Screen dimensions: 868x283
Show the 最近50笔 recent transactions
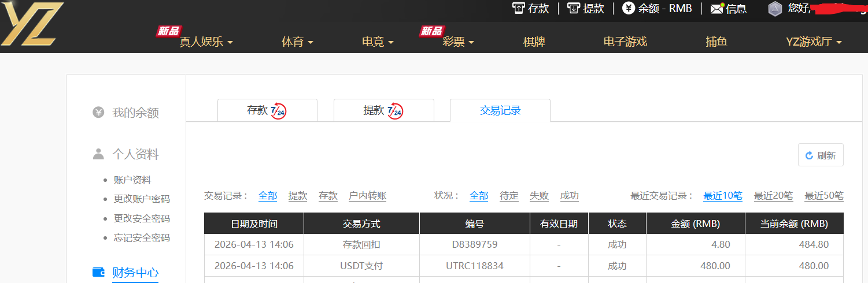(x=823, y=196)
